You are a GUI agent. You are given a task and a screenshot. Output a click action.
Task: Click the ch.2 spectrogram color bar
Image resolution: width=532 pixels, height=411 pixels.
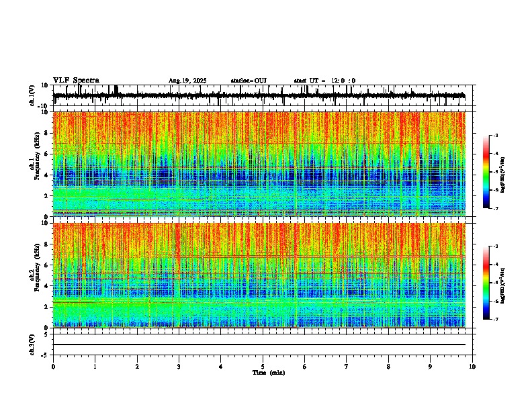(x=486, y=283)
